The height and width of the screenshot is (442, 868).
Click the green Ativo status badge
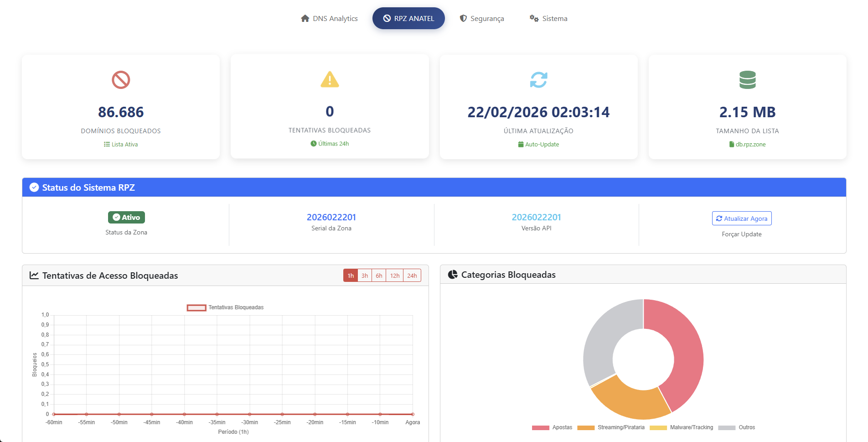(x=126, y=218)
